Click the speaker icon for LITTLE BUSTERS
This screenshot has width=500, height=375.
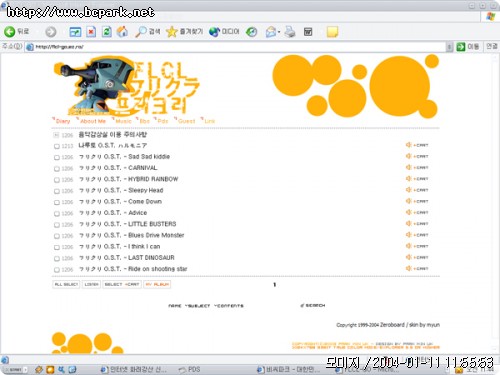pyautogui.click(x=408, y=223)
